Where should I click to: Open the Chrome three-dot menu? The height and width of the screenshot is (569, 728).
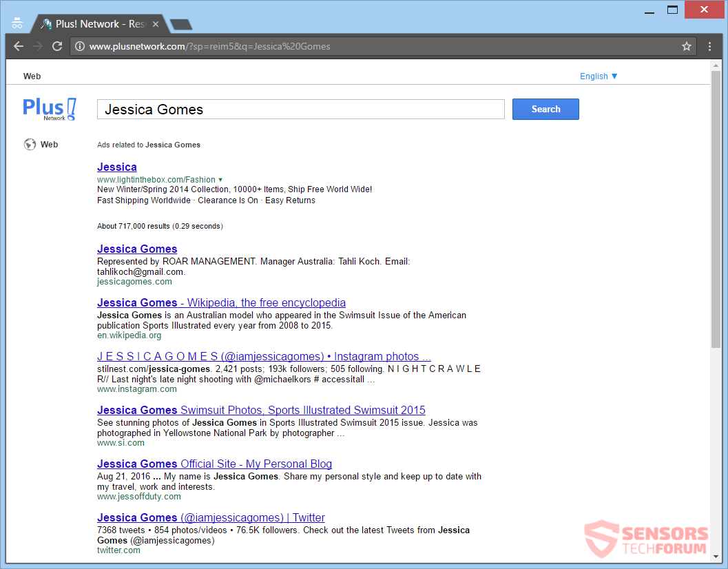click(x=709, y=46)
